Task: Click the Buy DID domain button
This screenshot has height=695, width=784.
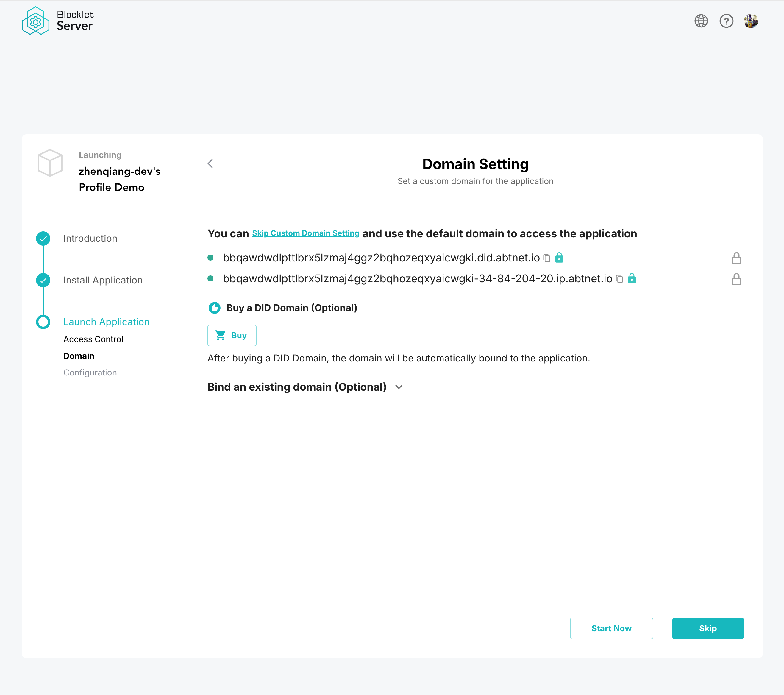Action: [232, 335]
